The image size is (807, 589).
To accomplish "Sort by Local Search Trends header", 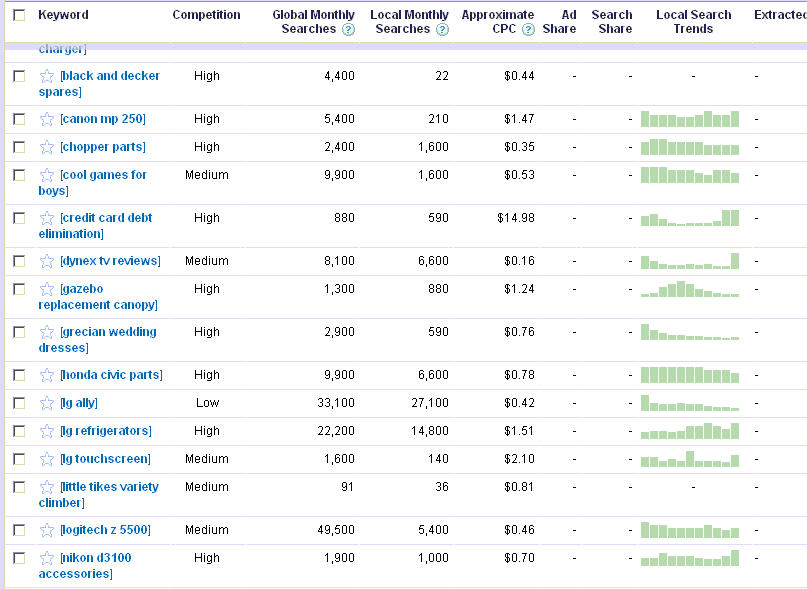I will click(693, 22).
